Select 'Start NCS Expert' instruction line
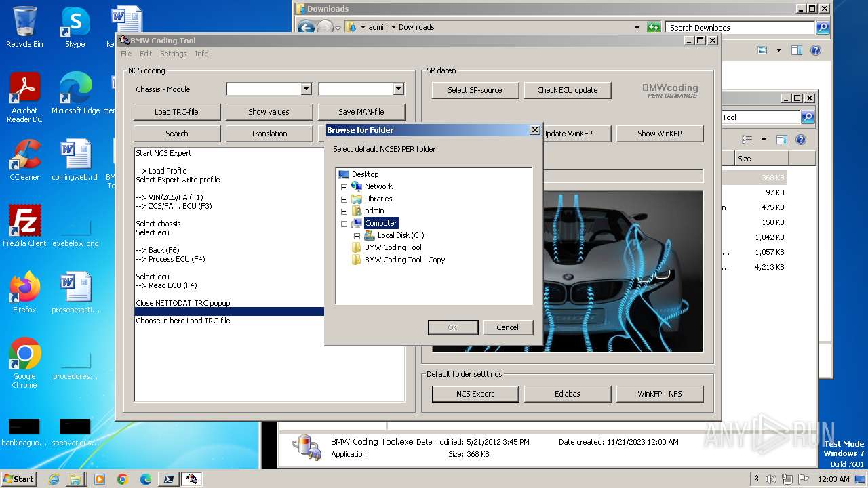 (x=163, y=153)
